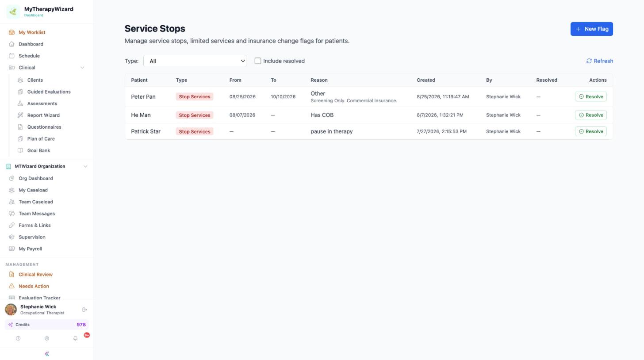Viewport: 644px width, 360px height.
Task: Click the My Payroll icon
Action: 12,249
